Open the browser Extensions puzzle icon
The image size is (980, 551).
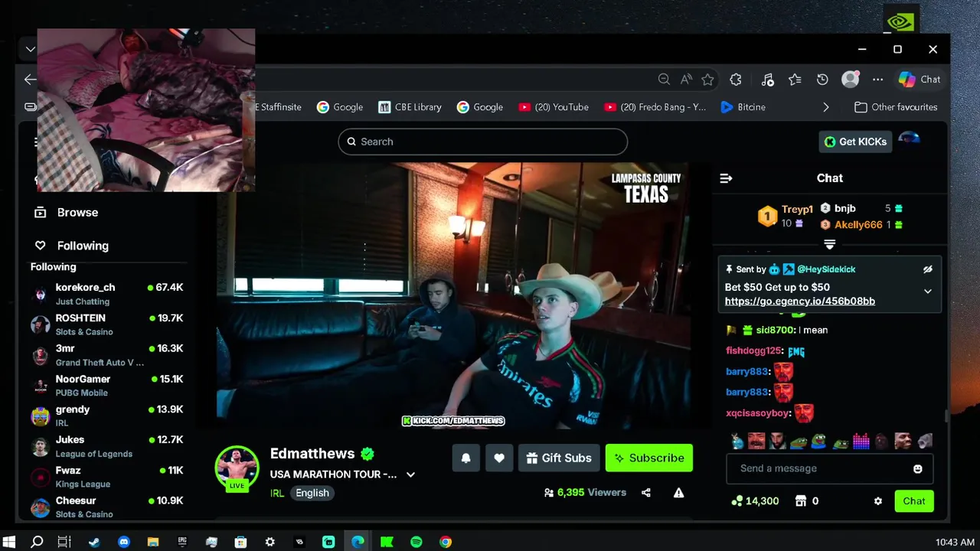tap(736, 80)
